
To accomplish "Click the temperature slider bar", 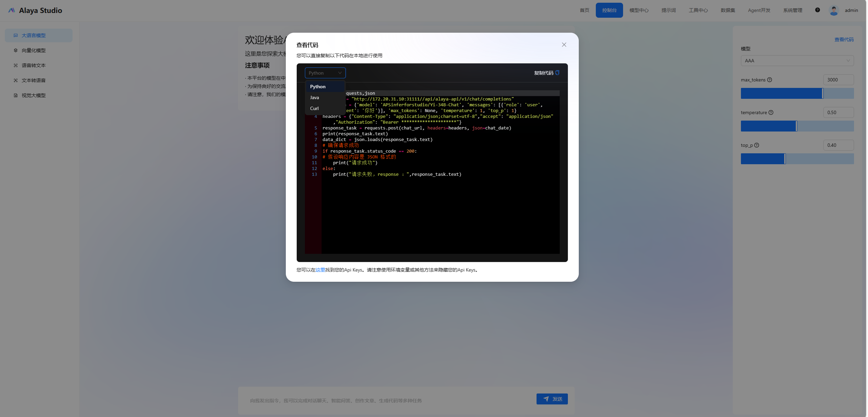I will click(x=797, y=126).
